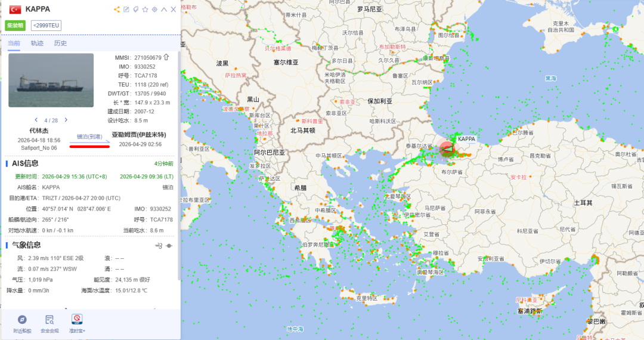
Task: Open 安全合规 compliance check
Action: coord(49,323)
